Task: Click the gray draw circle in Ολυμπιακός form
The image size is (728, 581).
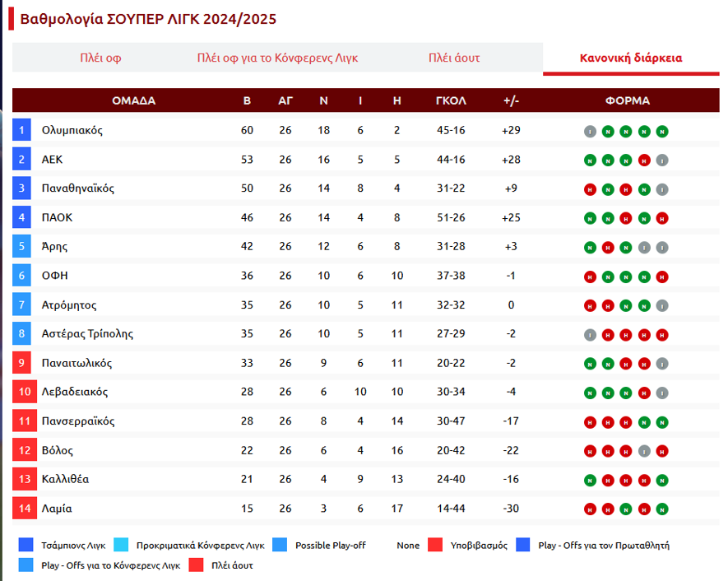Action: (x=590, y=132)
